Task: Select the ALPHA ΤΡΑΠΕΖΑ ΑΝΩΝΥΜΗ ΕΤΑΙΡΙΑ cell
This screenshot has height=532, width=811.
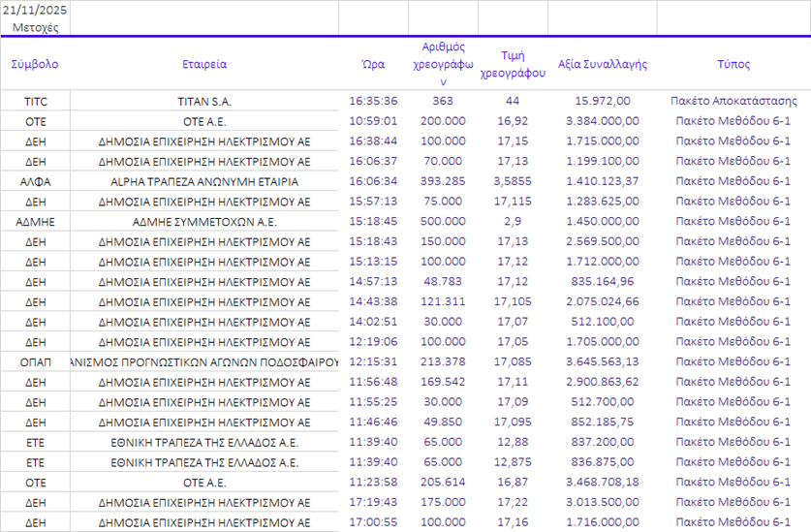Action: pos(204,181)
